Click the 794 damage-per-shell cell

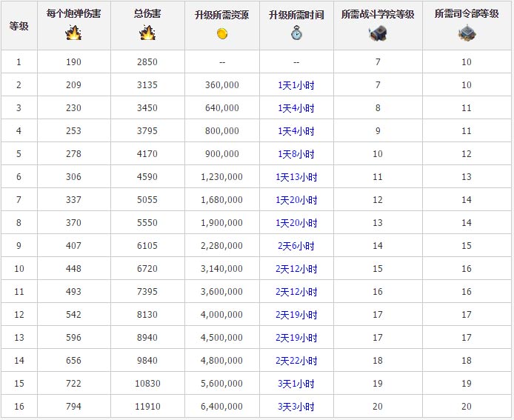click(73, 407)
